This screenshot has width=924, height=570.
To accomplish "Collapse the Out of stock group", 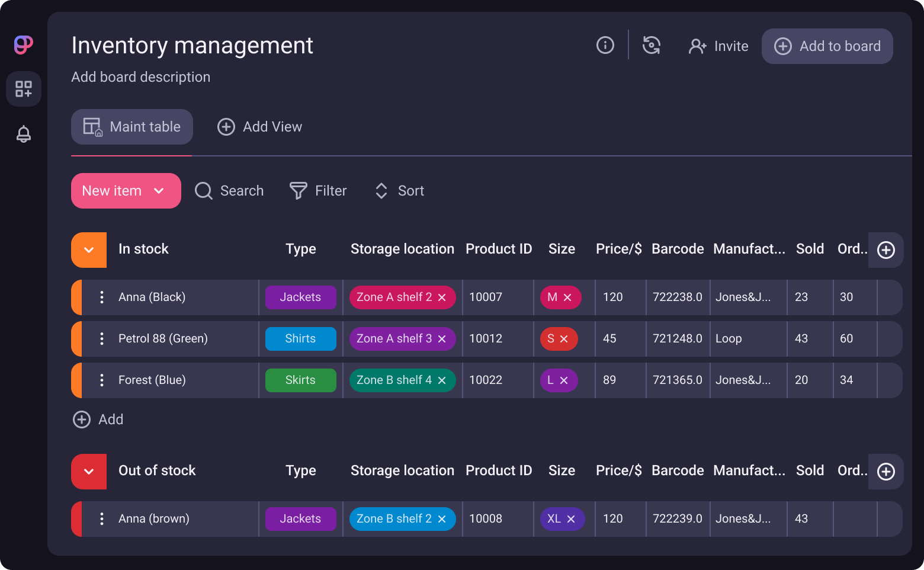I will (89, 472).
